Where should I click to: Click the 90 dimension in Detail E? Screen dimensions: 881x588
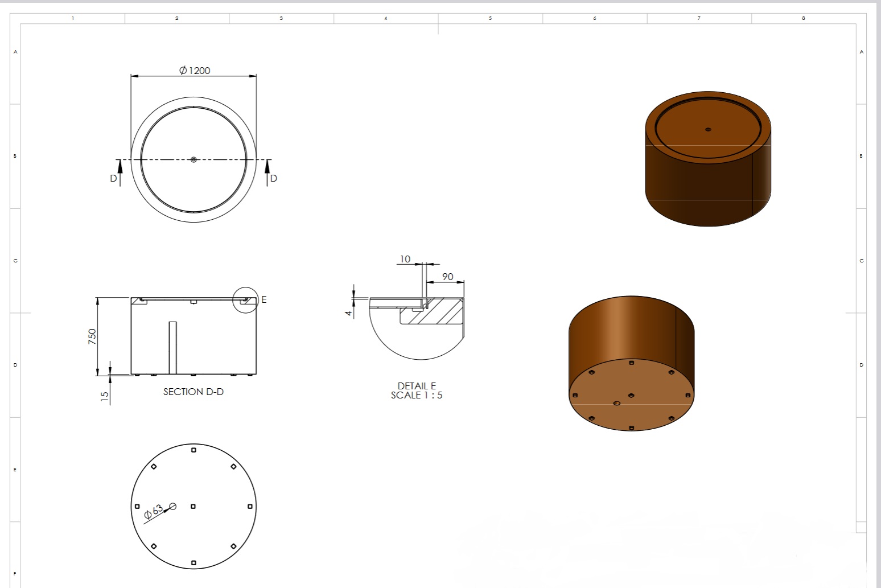coord(448,277)
